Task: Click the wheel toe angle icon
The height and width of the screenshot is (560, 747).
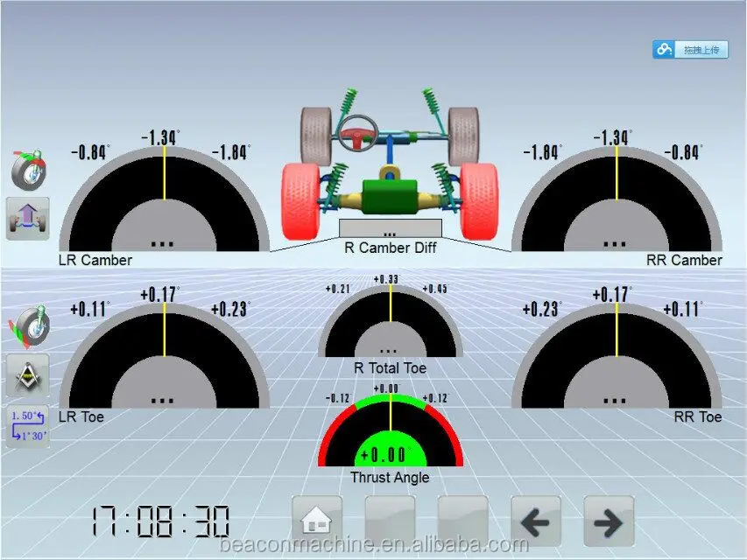Action: [x=29, y=327]
